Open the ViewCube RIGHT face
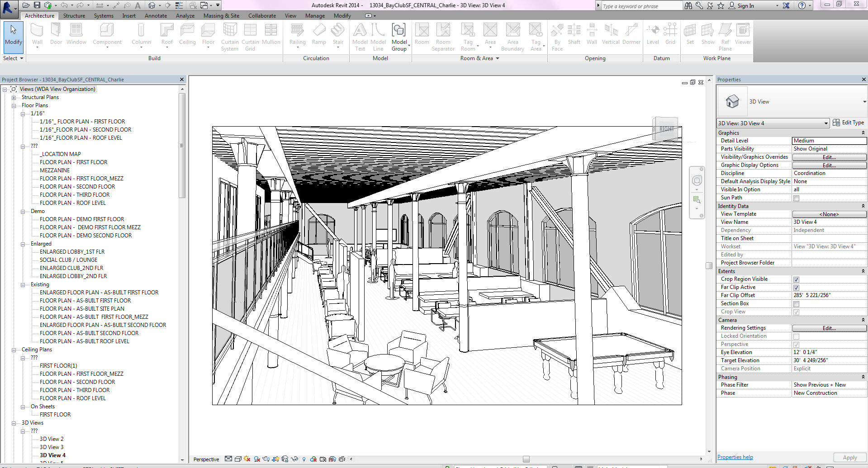The image size is (868, 468). [x=666, y=129]
